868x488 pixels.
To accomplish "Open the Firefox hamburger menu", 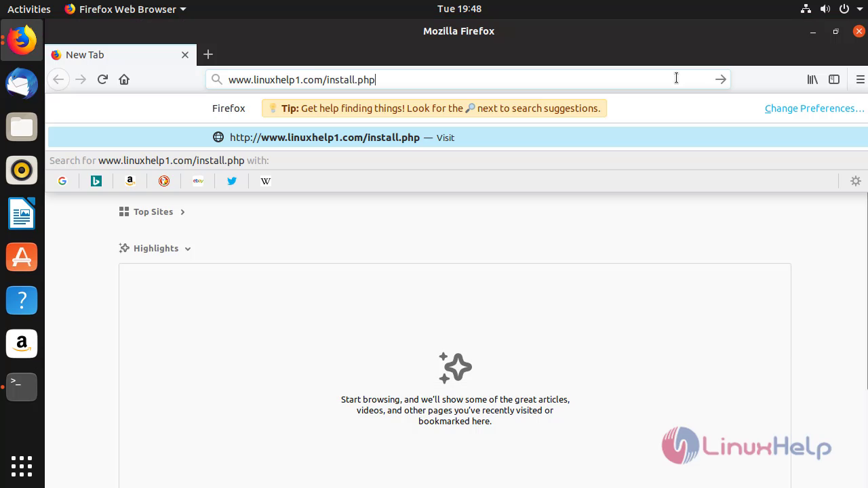I will point(861,79).
